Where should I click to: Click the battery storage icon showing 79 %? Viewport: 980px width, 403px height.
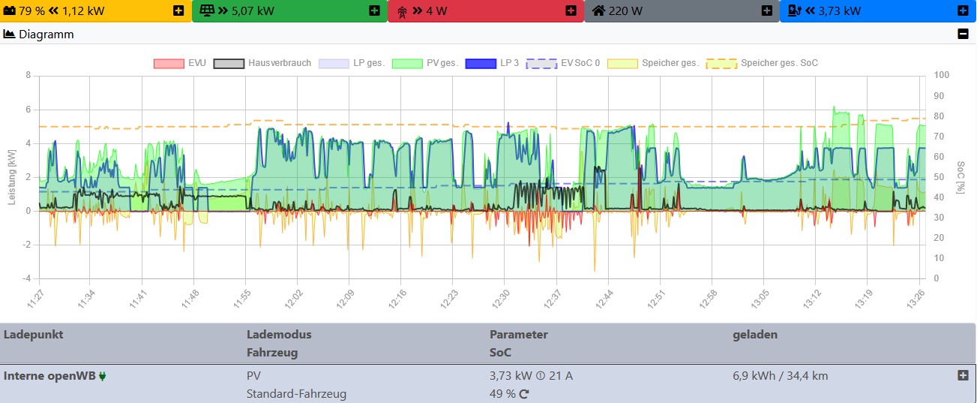pos(10,11)
